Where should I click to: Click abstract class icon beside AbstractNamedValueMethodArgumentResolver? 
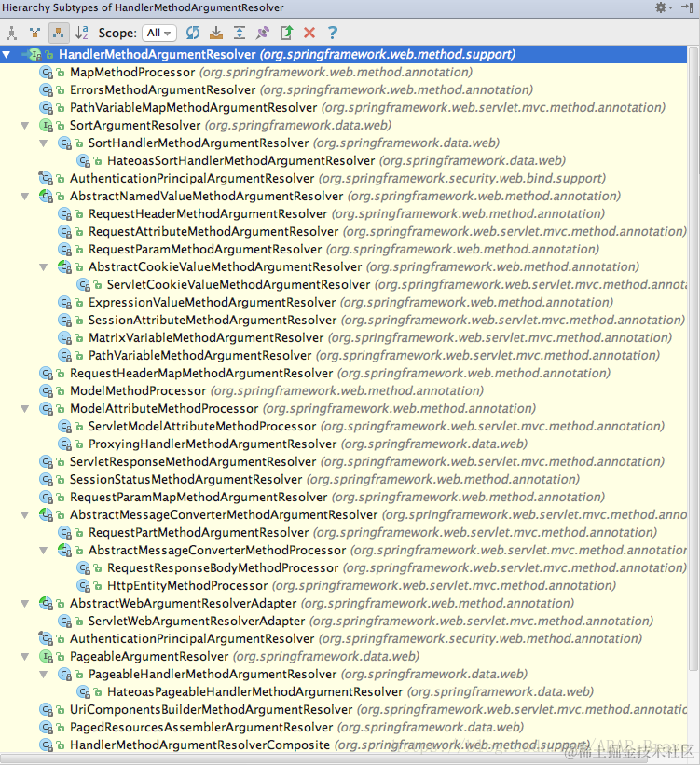point(47,197)
